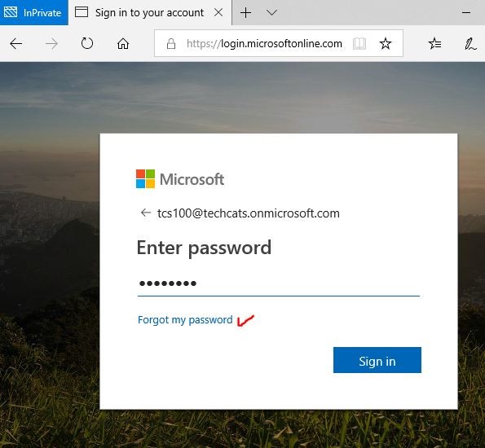Expand the tab preview chevron
Image resolution: width=485 pixels, height=448 pixels.
(271, 13)
